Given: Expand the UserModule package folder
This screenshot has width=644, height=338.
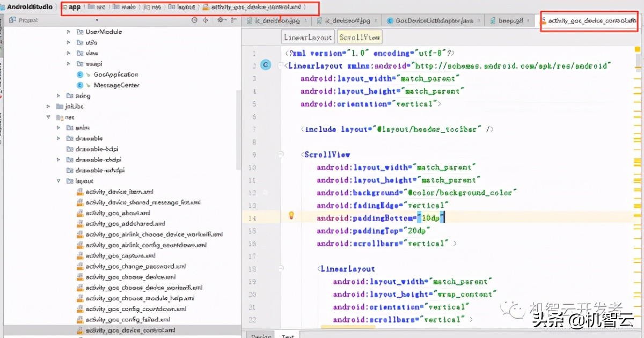Looking at the screenshot, I should [69, 32].
